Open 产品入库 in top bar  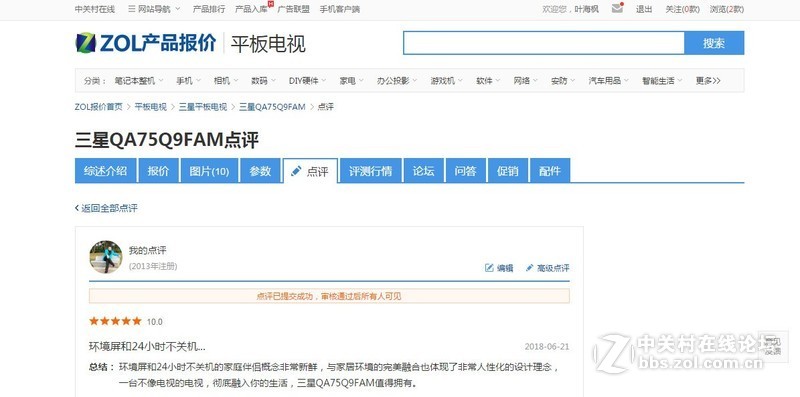pyautogui.click(x=251, y=9)
